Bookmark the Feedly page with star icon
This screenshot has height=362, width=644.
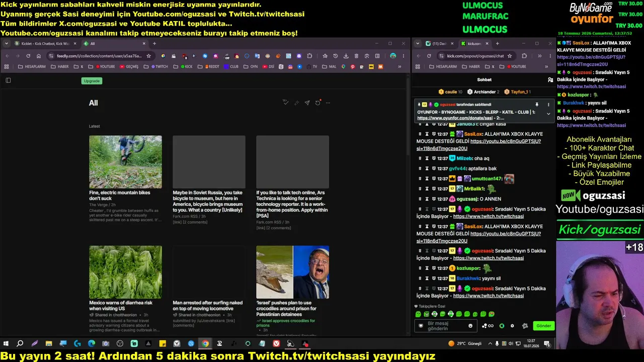pos(148,56)
